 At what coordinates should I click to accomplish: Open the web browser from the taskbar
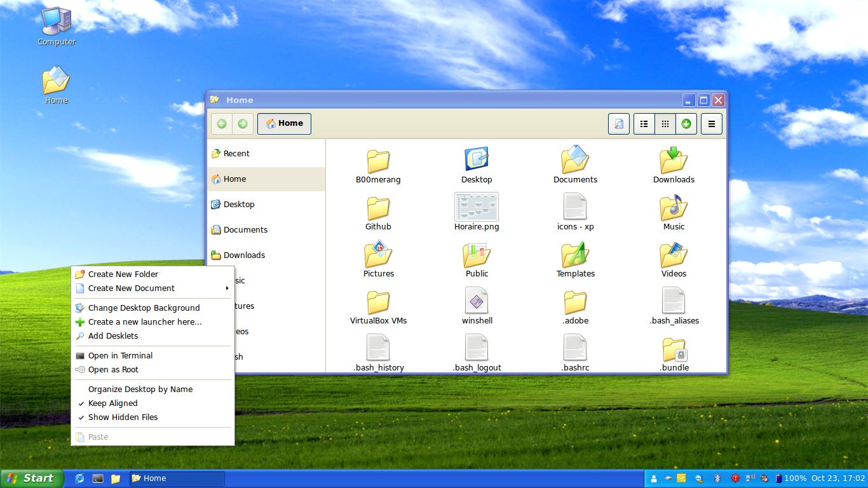pyautogui.click(x=79, y=478)
